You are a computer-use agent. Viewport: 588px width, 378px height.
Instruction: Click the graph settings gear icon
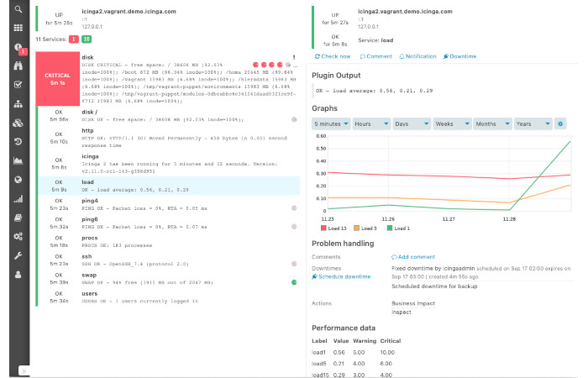point(560,123)
